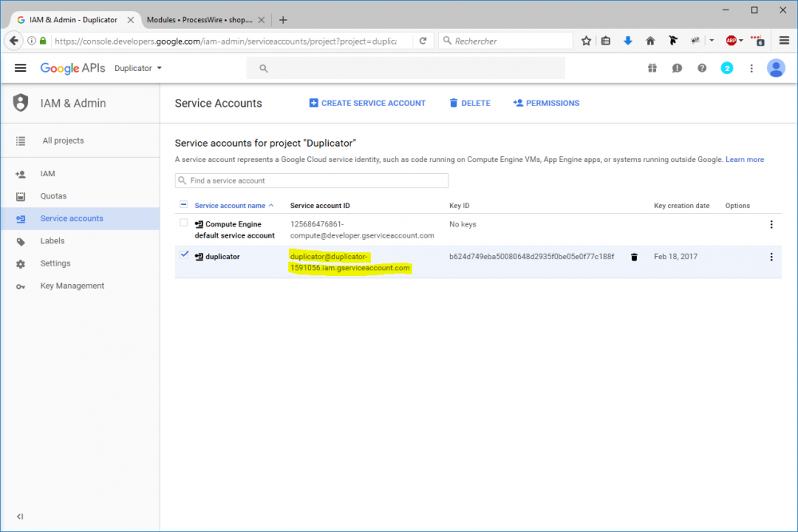Open the help question mark icon
The width and height of the screenshot is (798, 532).
pos(701,68)
